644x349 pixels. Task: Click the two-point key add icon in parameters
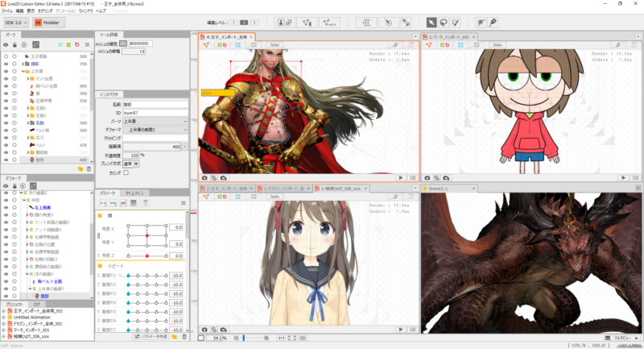[103, 203]
